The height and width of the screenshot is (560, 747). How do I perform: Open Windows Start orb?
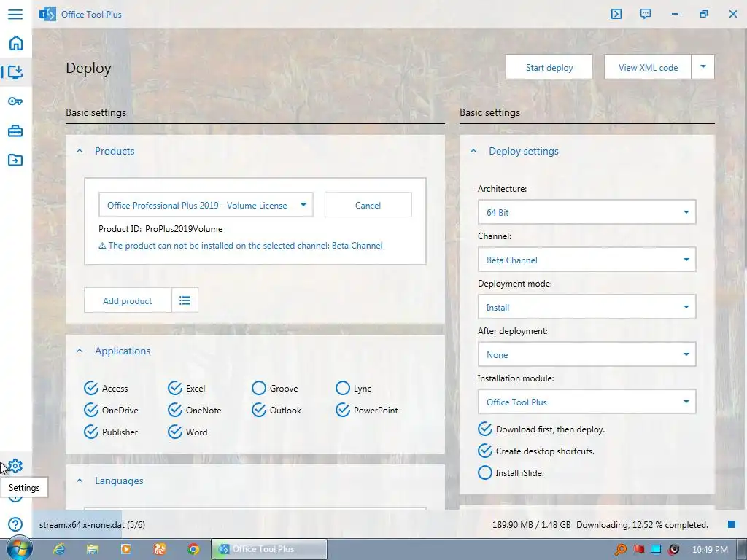click(x=19, y=548)
